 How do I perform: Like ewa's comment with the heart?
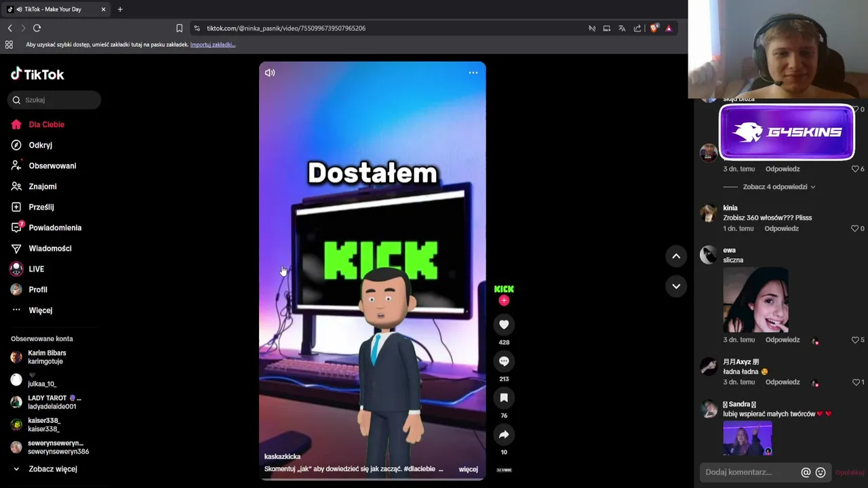[x=855, y=340]
